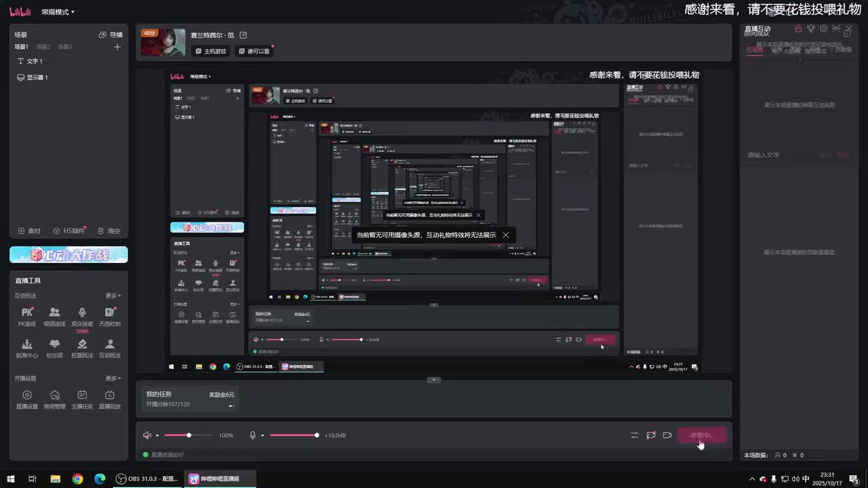
Task: Switch to 场景1 tab
Action: [22, 47]
